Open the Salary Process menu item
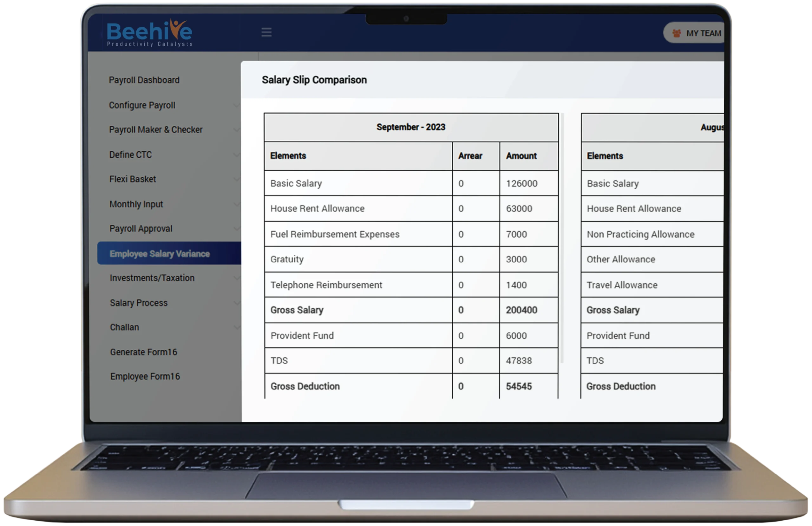This screenshot has height=526, width=812. 139,303
